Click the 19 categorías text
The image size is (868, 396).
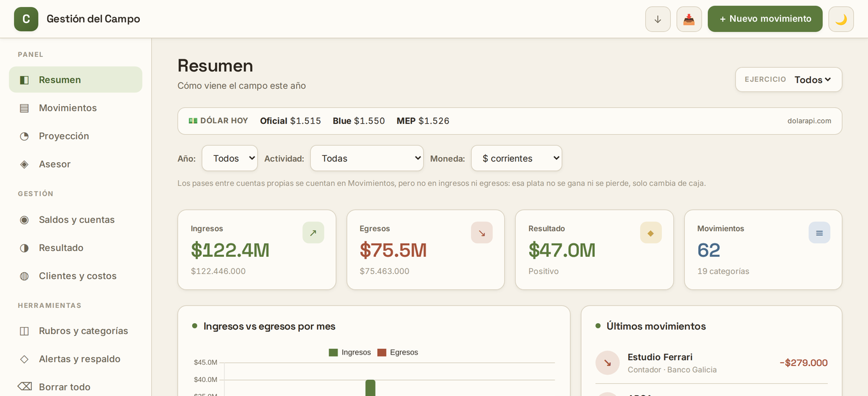point(723,271)
